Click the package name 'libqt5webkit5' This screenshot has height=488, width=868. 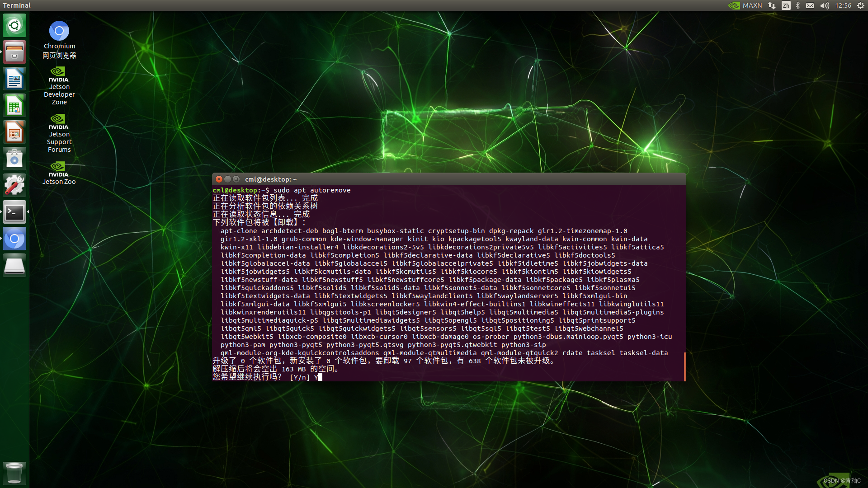coord(247,337)
